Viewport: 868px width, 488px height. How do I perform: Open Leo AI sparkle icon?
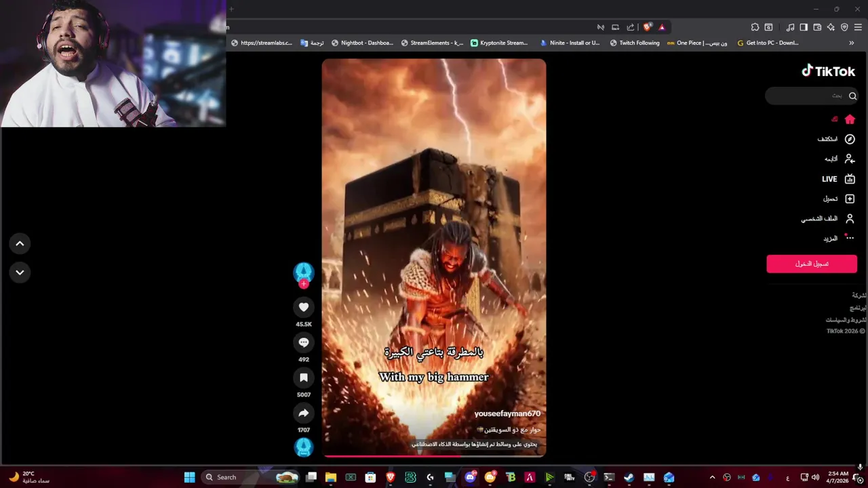(831, 27)
